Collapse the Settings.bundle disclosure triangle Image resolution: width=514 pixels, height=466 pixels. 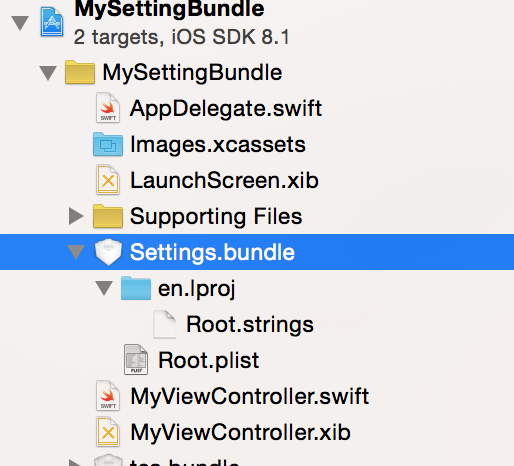pyautogui.click(x=76, y=252)
